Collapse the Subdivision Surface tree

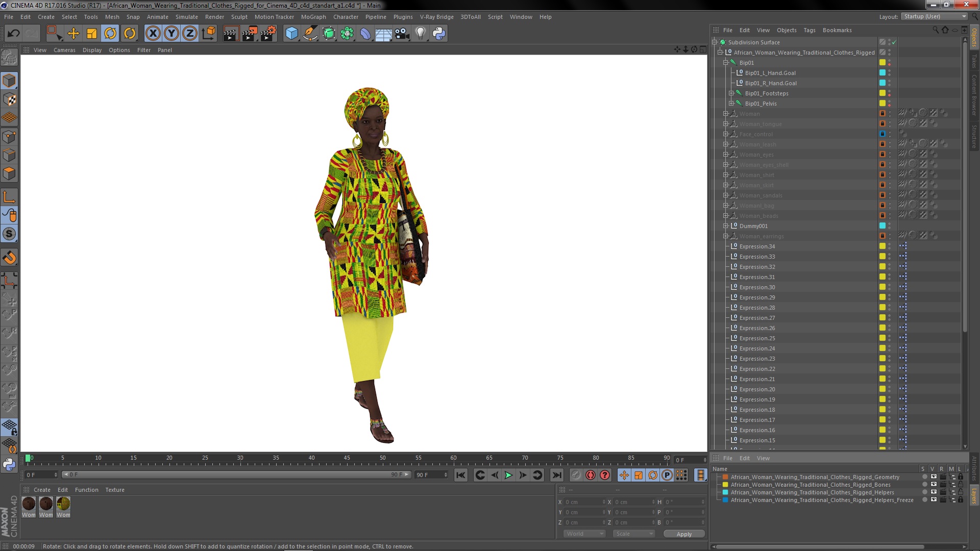715,42
